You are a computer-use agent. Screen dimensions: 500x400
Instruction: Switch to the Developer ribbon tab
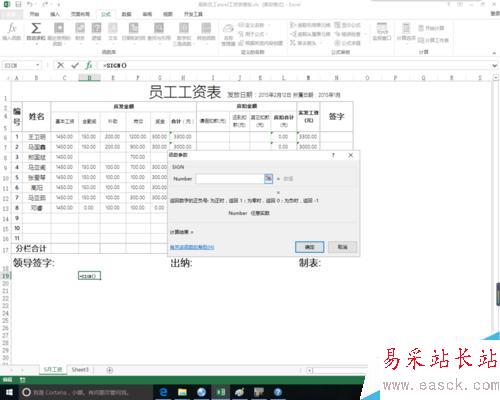(193, 14)
